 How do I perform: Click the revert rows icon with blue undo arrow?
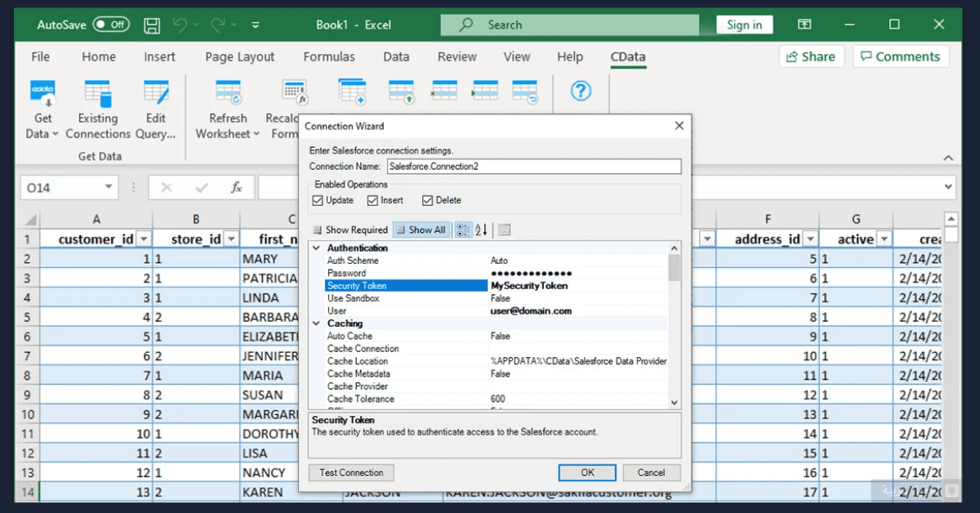pyautogui.click(x=524, y=91)
